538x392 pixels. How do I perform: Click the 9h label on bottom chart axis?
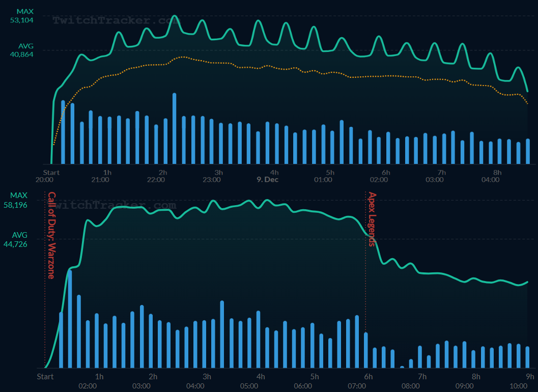click(530, 377)
